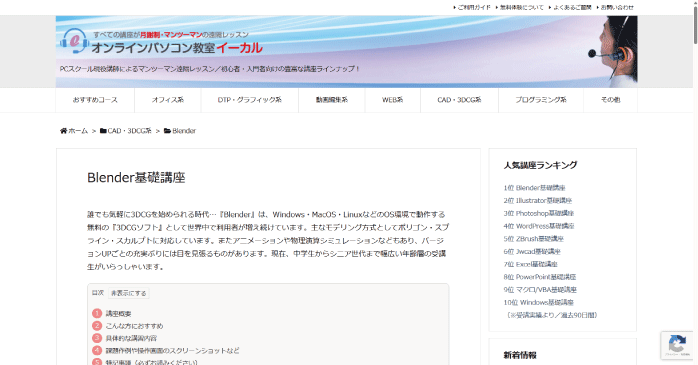
Task: Hide table of contents with 非表示にする
Action: pos(129,293)
